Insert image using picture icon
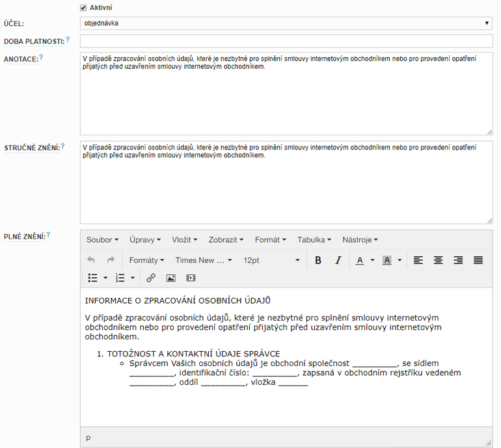Screen dimensions: 501x448 click(171, 278)
